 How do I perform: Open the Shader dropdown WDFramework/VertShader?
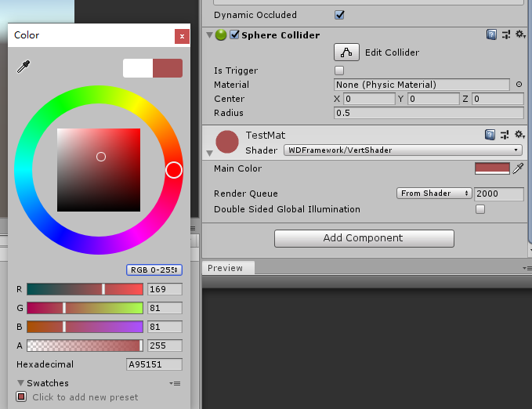click(403, 150)
